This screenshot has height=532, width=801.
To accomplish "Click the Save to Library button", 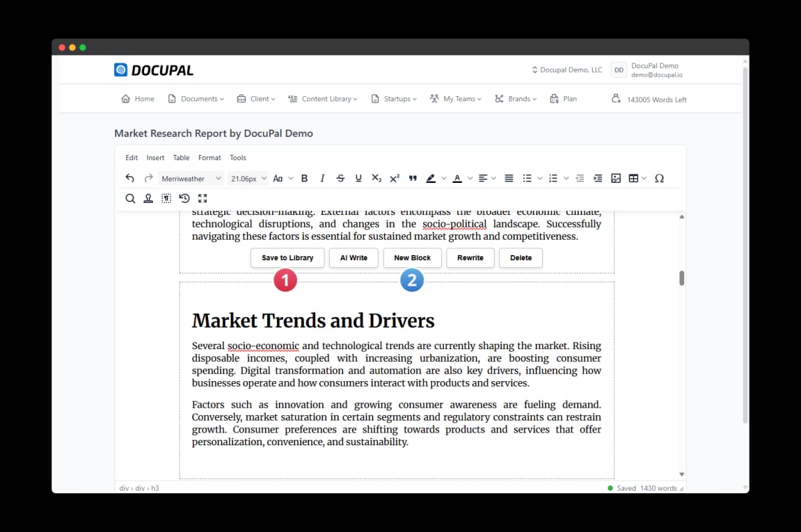I will [x=287, y=258].
